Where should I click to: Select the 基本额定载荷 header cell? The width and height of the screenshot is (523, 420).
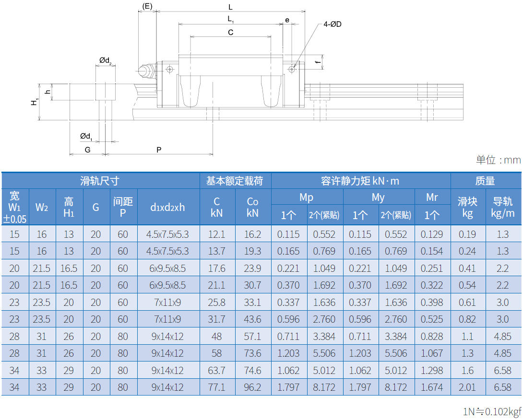click(x=235, y=181)
